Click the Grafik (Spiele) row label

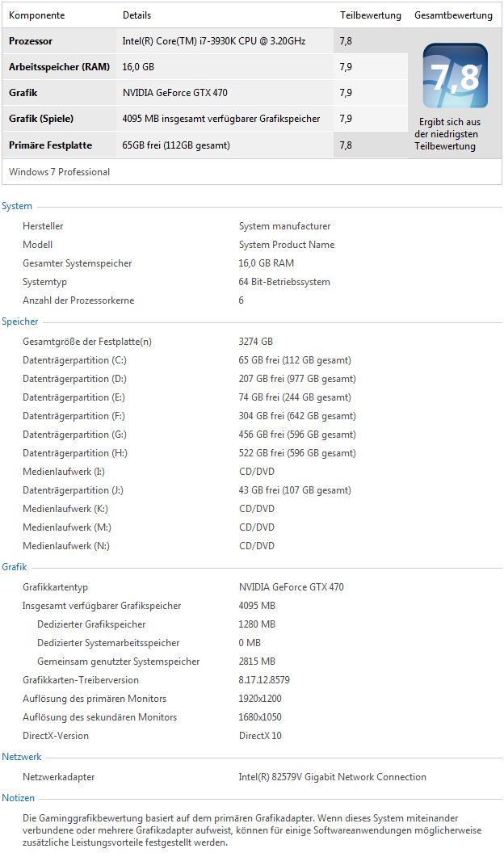tap(41, 119)
